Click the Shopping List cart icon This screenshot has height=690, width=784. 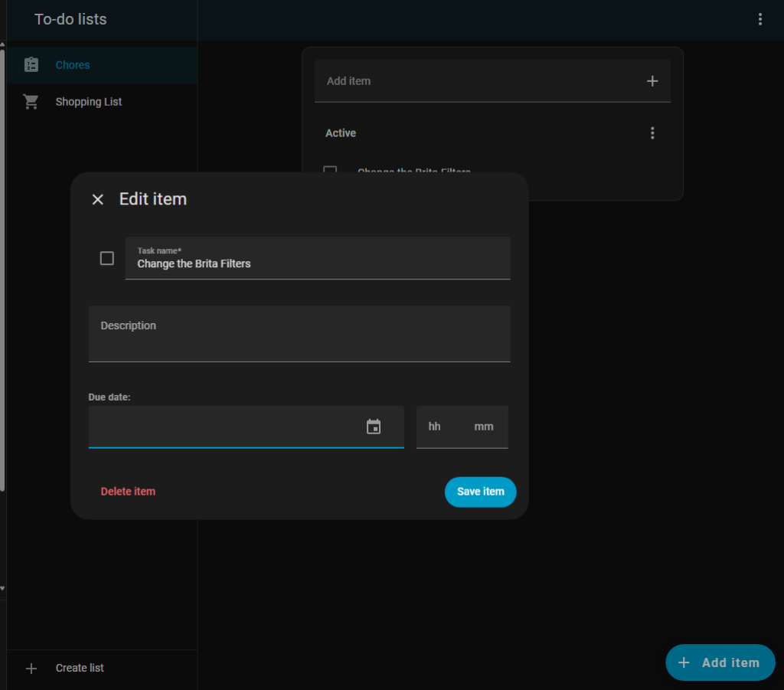tap(31, 102)
